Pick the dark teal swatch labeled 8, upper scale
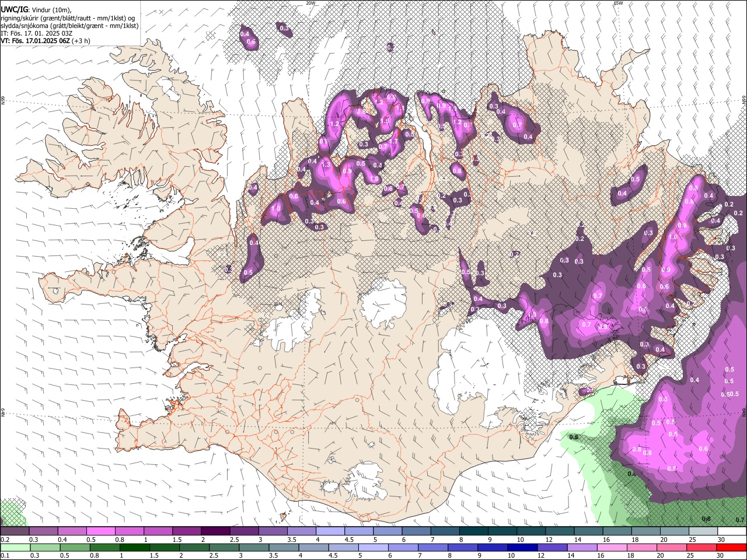The image size is (747, 560). tap(474, 531)
